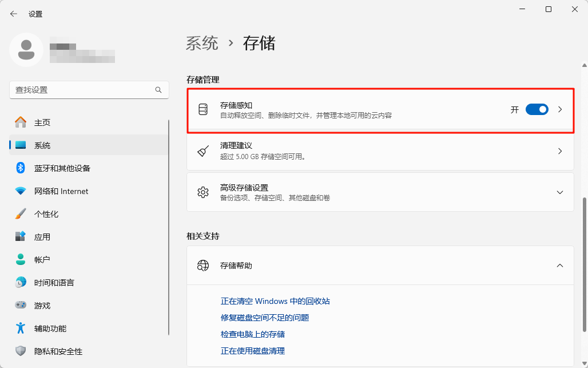Collapse the 存储帮助 section

point(560,266)
